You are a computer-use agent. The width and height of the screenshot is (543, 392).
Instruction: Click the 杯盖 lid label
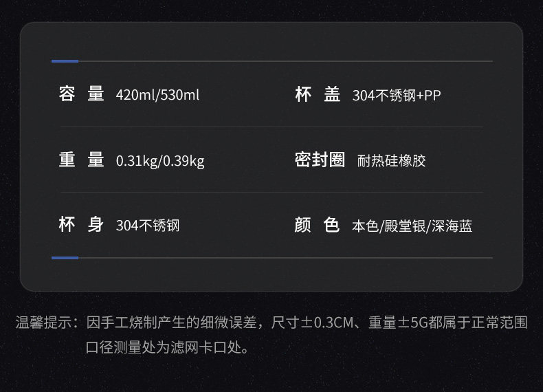point(318,94)
